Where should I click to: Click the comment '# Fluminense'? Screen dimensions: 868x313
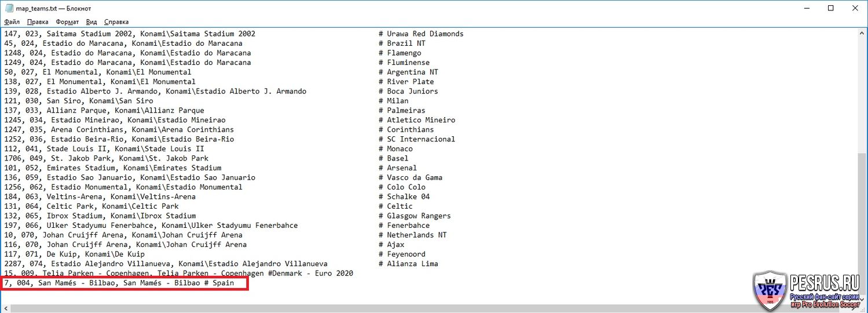(x=404, y=63)
